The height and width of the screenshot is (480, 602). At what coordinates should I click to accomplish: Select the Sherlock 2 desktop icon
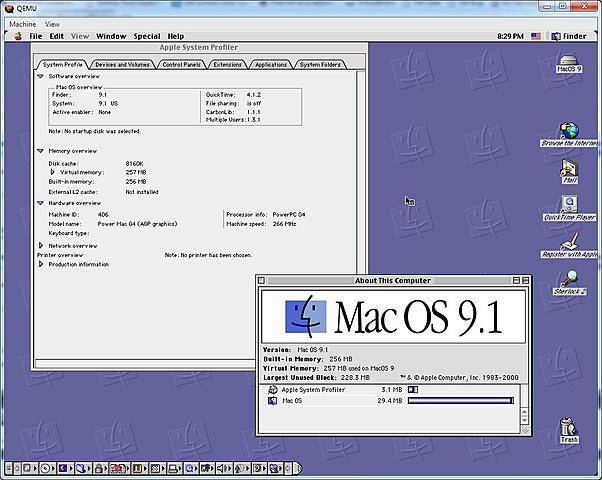point(569,283)
